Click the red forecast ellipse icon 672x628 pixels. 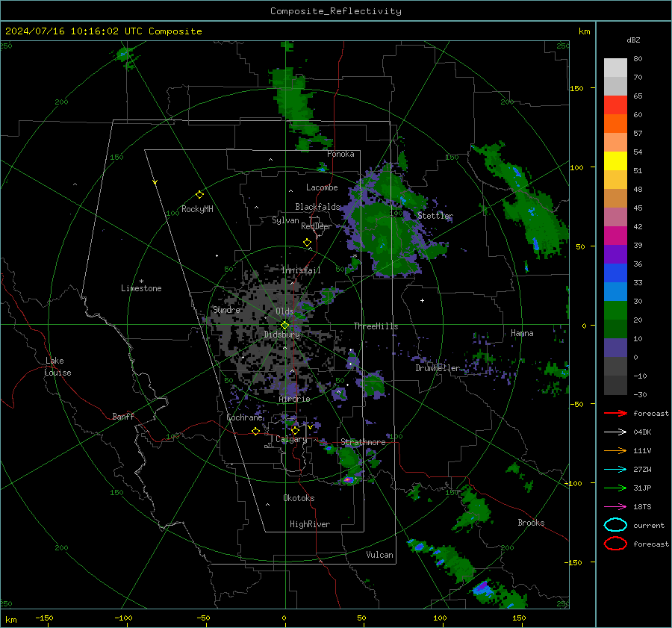(x=615, y=544)
